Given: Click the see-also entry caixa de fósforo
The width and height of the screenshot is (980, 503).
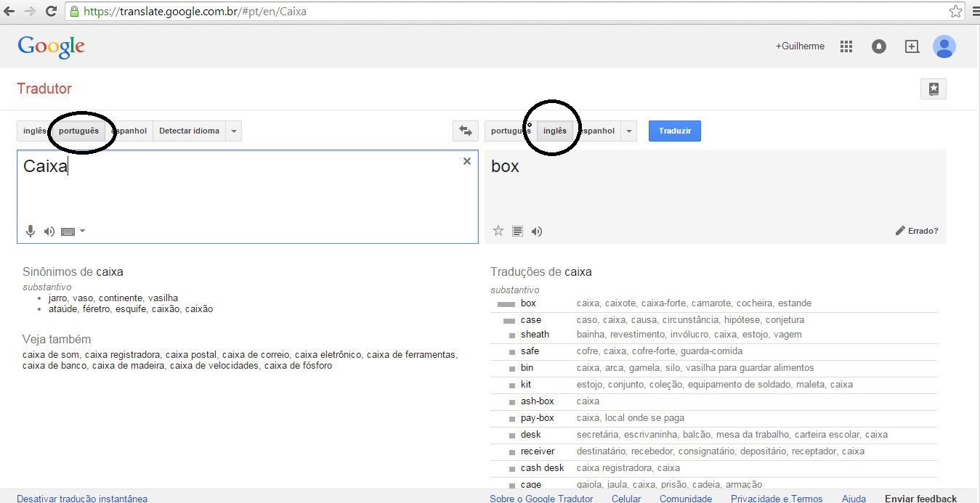Looking at the screenshot, I should 299,366.
